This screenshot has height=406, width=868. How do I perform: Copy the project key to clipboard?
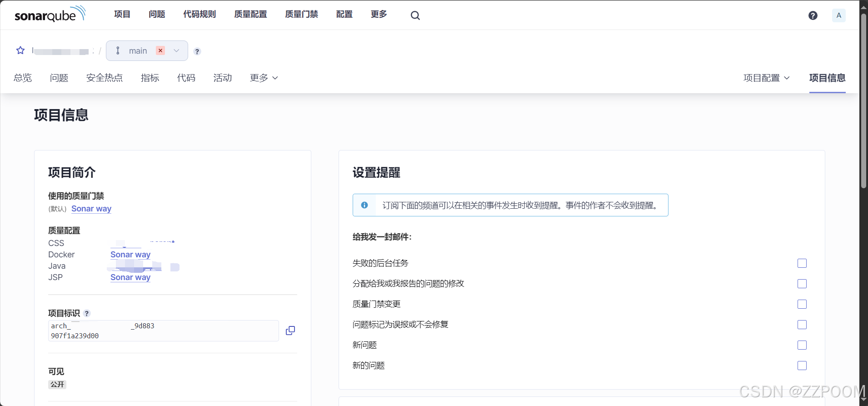[x=290, y=331]
